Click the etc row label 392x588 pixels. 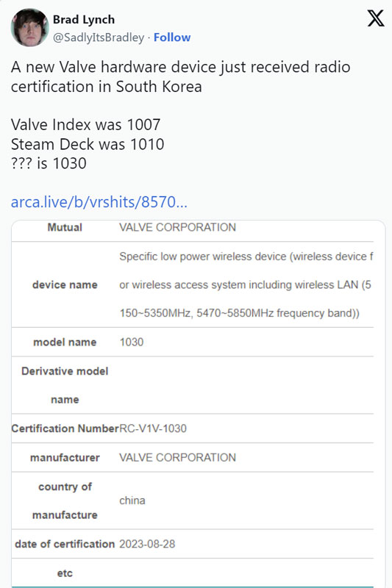point(65,573)
